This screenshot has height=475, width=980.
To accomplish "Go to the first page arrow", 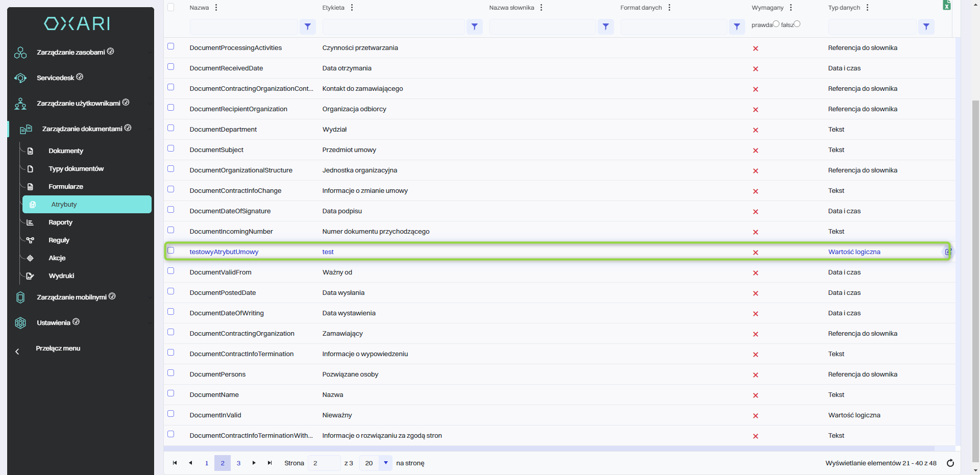I will point(175,463).
